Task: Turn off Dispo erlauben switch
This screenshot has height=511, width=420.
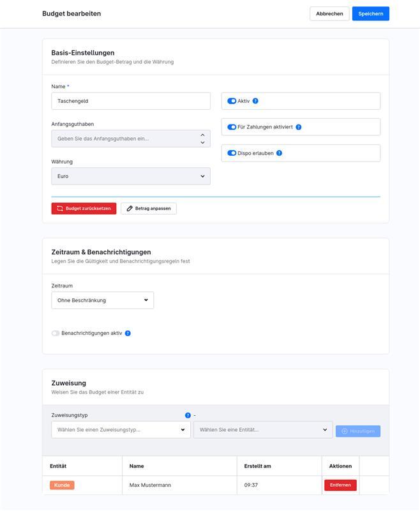Action: [232, 153]
